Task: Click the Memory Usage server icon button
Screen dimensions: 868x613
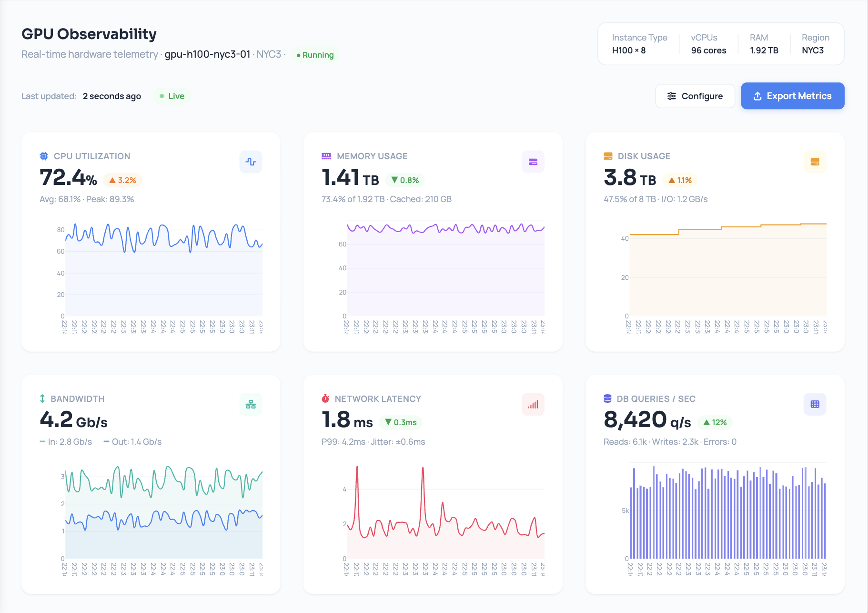Action: tap(533, 162)
